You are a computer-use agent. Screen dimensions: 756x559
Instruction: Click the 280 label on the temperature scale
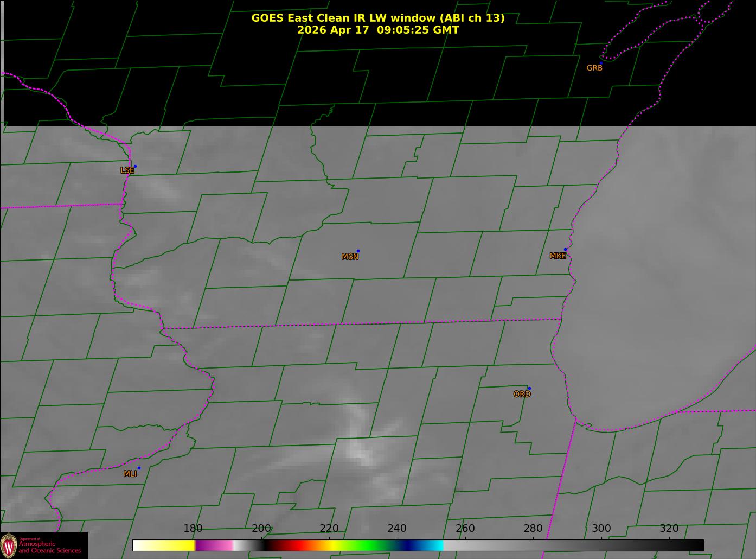click(x=533, y=529)
